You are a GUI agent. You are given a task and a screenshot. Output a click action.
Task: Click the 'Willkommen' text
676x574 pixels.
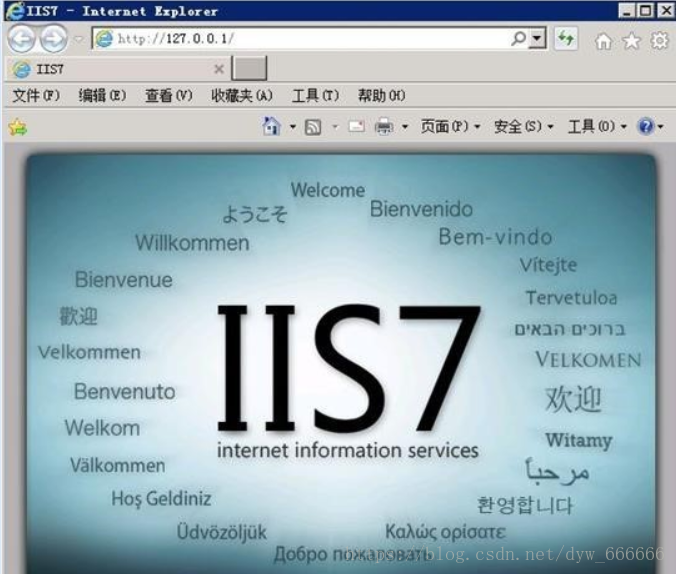(192, 243)
